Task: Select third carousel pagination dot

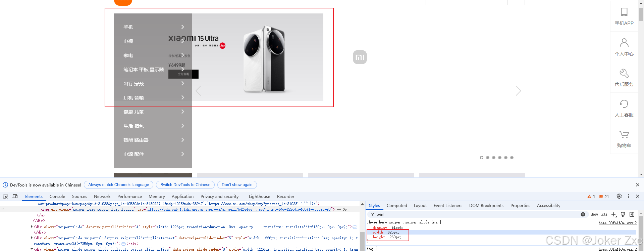Action: (x=494, y=158)
